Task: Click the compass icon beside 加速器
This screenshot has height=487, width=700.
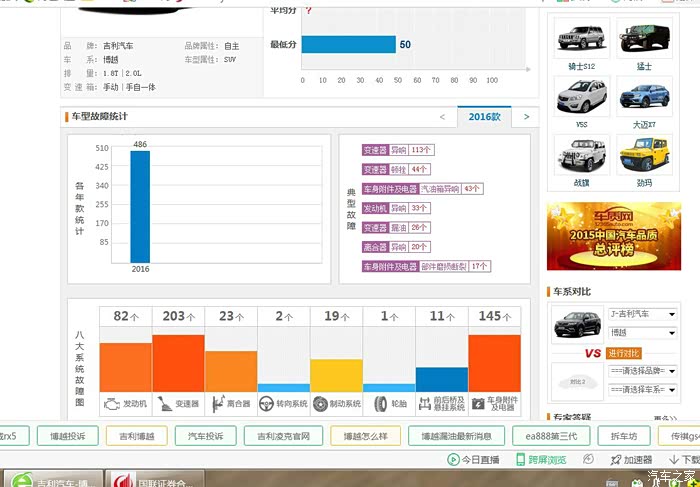Action: click(x=588, y=459)
